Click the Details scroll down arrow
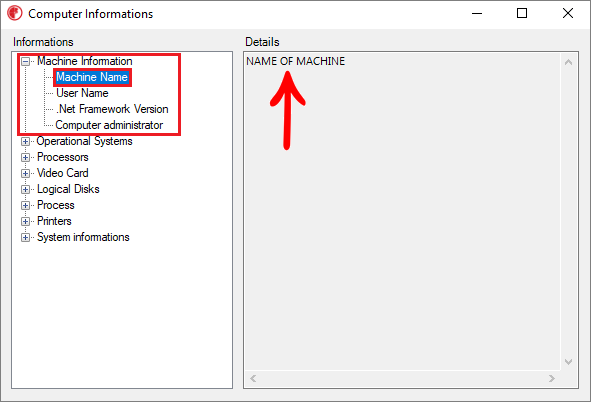The width and height of the screenshot is (591, 402). pyautogui.click(x=568, y=362)
